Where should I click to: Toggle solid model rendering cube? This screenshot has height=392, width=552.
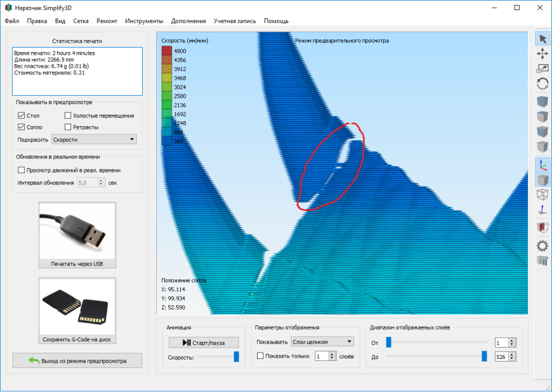[x=542, y=180]
